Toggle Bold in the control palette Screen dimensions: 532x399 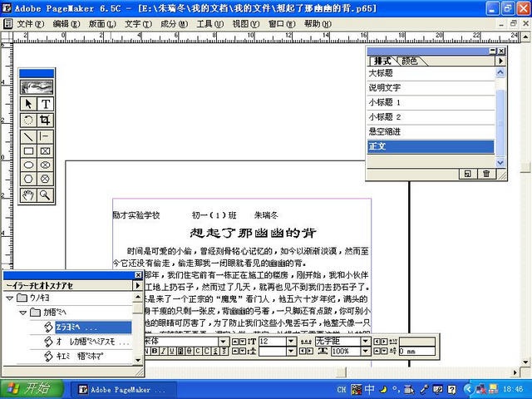pyautogui.click(x=155, y=351)
